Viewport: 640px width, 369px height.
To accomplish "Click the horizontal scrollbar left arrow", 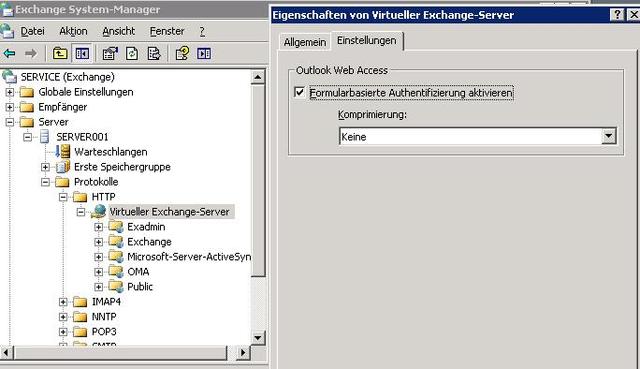I will 6,352.
